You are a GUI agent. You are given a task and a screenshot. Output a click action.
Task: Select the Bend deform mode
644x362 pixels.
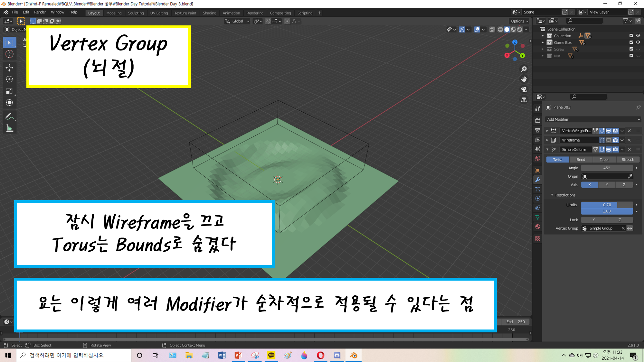(x=581, y=160)
